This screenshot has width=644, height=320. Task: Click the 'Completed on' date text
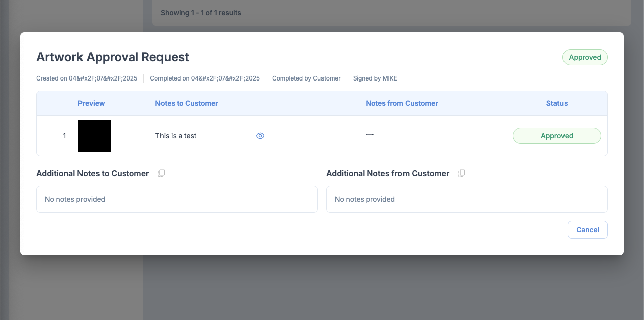[204, 78]
